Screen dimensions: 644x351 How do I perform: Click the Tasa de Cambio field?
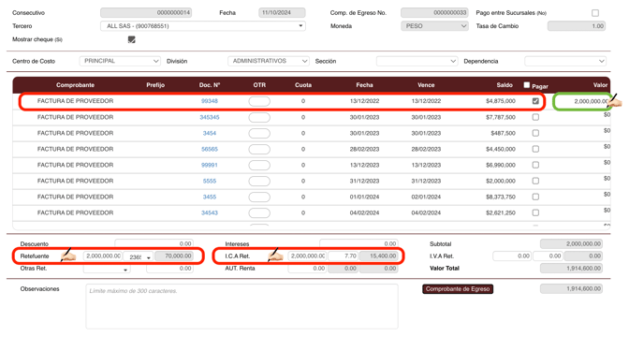coord(577,26)
